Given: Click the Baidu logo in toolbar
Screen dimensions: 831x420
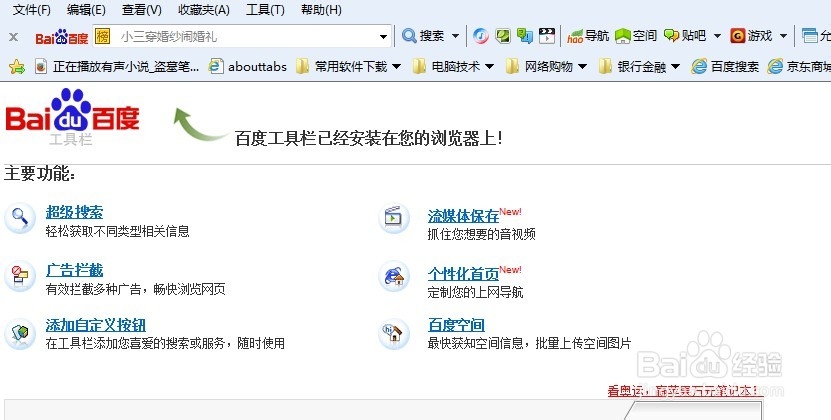Looking at the screenshot, I should (x=61, y=37).
